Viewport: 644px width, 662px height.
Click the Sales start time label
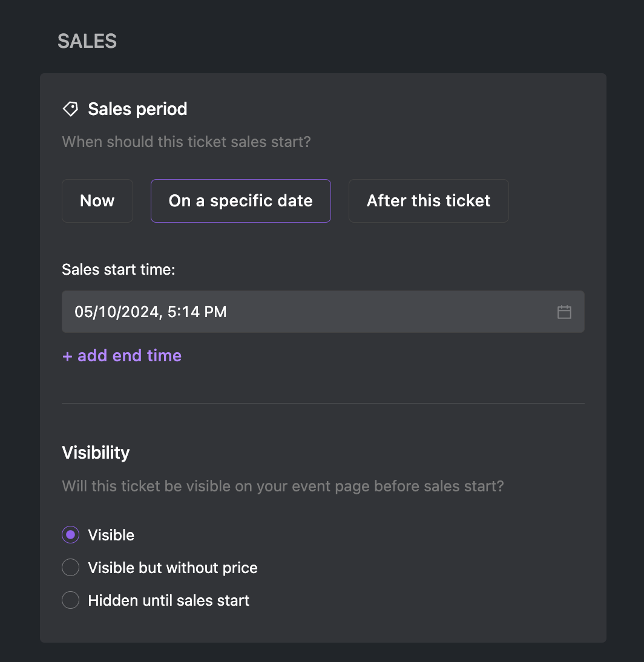(x=119, y=269)
